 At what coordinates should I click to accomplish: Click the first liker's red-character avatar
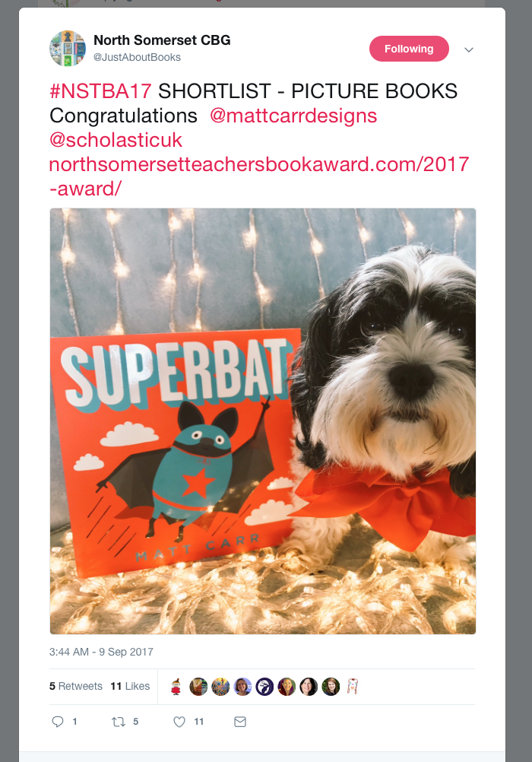[176, 687]
